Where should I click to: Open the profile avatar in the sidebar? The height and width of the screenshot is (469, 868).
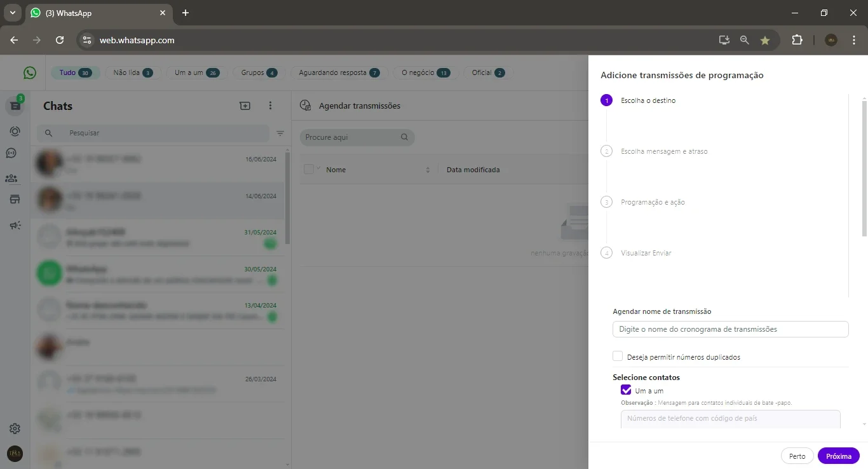point(15,453)
